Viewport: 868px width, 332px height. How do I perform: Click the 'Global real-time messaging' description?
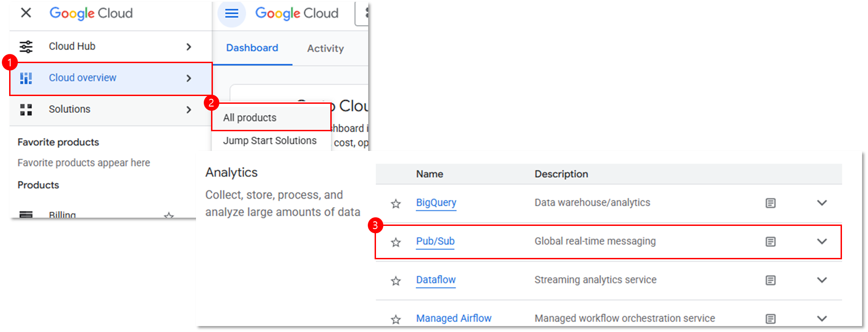tap(595, 241)
